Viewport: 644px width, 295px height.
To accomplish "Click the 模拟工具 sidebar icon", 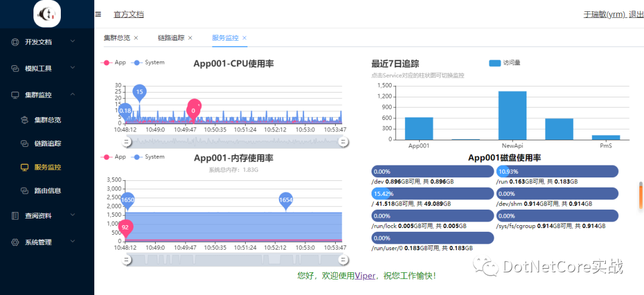I will [15, 68].
